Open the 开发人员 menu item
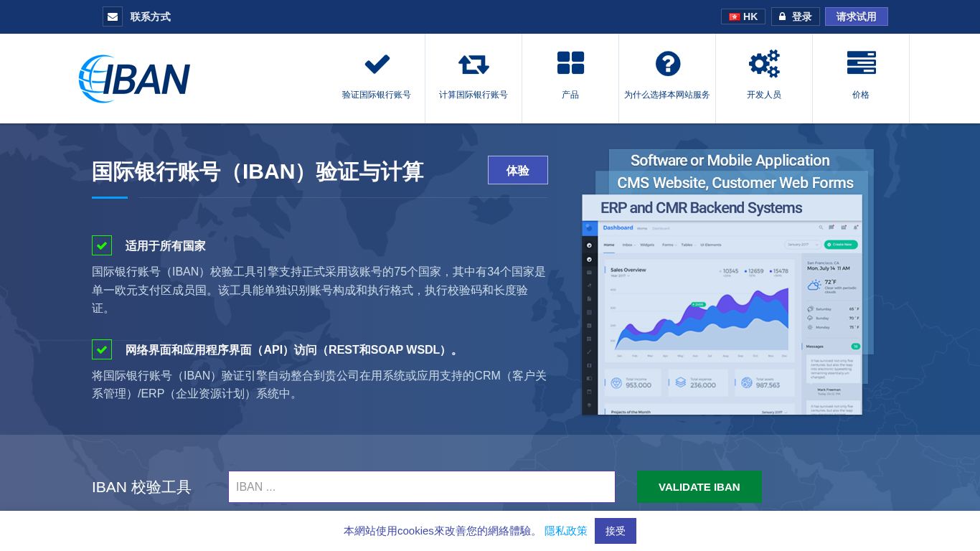The width and height of the screenshot is (980, 551). pos(764,95)
